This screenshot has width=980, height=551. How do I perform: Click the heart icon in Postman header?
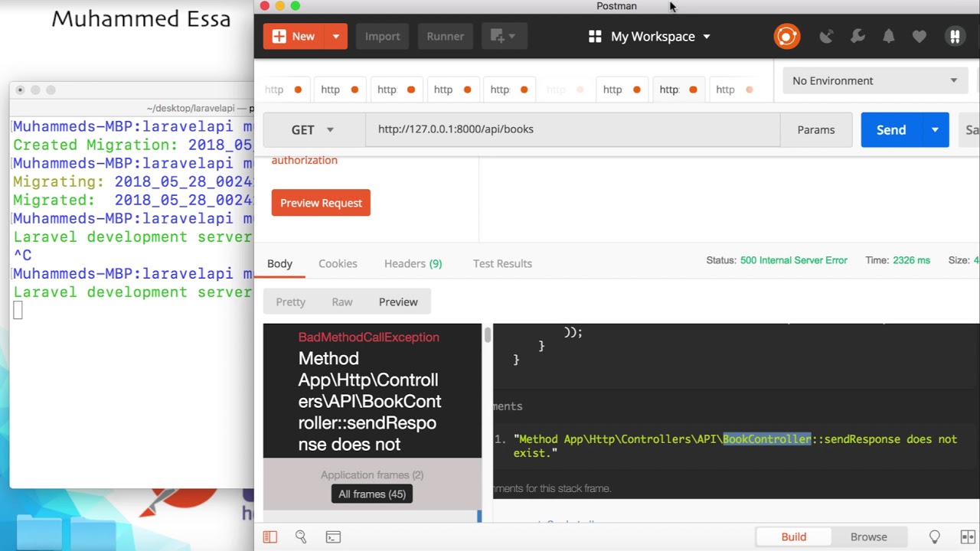(920, 36)
